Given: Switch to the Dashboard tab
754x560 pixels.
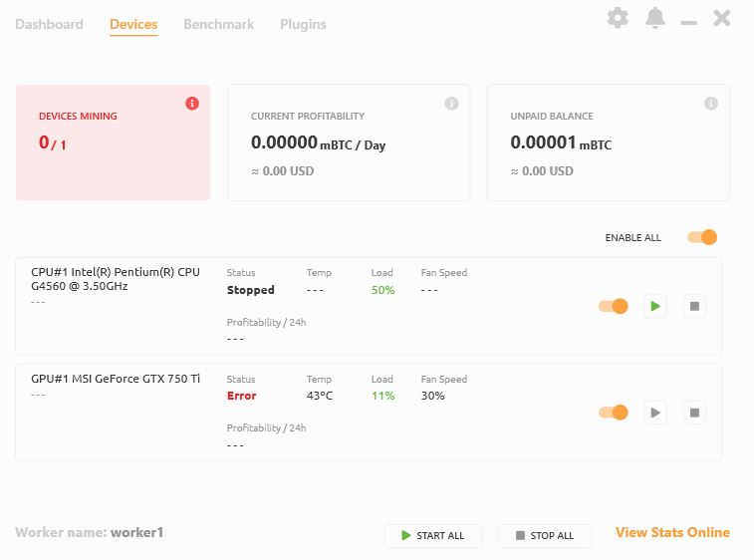Looking at the screenshot, I should pyautogui.click(x=49, y=24).
